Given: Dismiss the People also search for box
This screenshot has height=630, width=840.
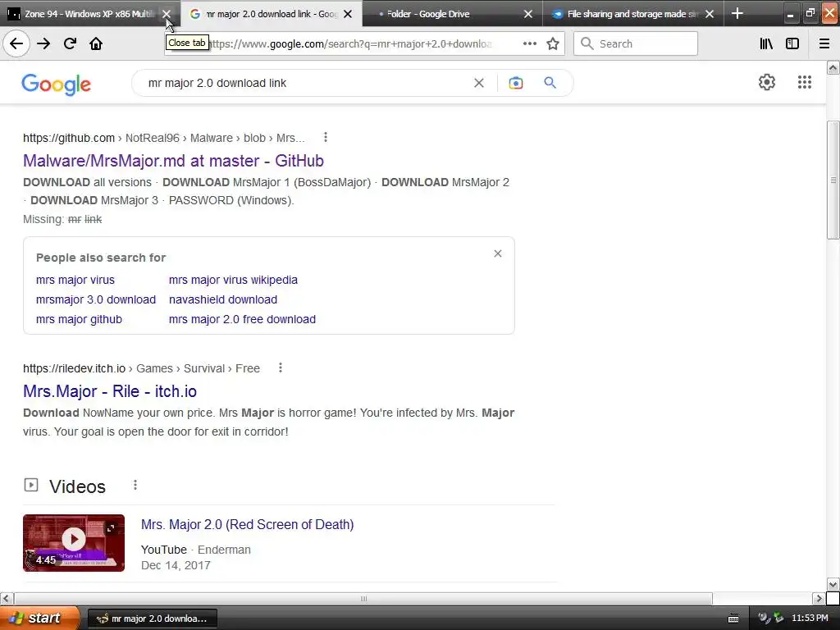Looking at the screenshot, I should (x=498, y=253).
